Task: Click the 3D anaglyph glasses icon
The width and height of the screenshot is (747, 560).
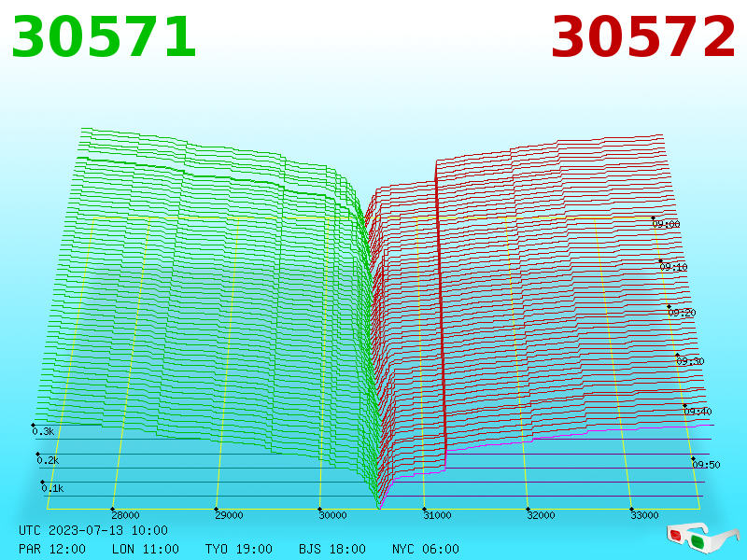Action: [x=702, y=538]
